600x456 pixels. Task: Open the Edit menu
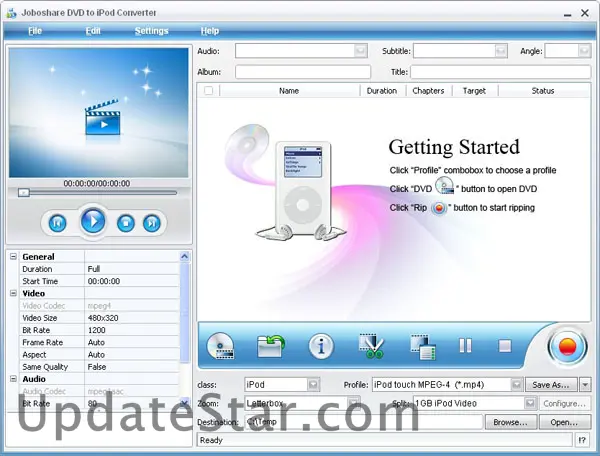(x=93, y=31)
